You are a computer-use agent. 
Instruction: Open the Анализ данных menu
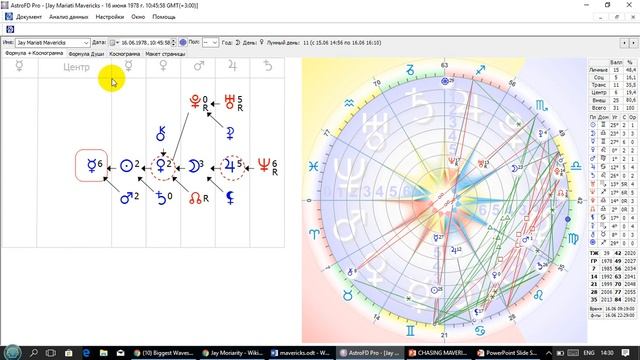pos(69,17)
